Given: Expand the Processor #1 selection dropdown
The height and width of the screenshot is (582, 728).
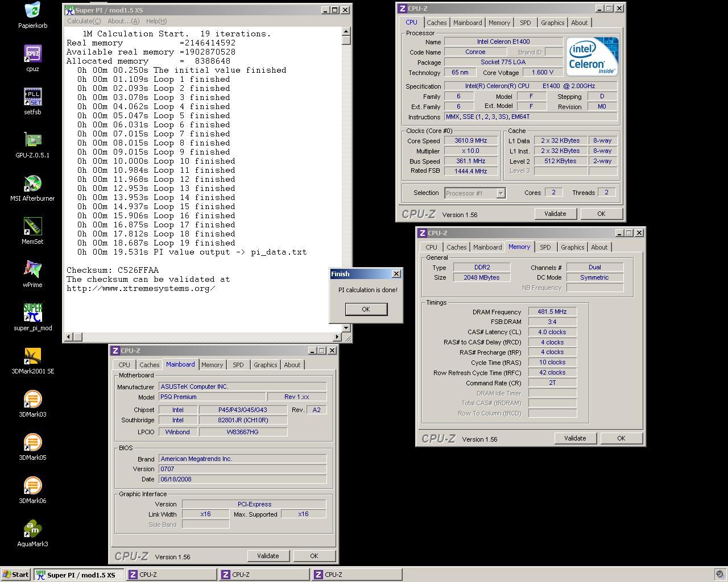Looking at the screenshot, I should click(500, 193).
